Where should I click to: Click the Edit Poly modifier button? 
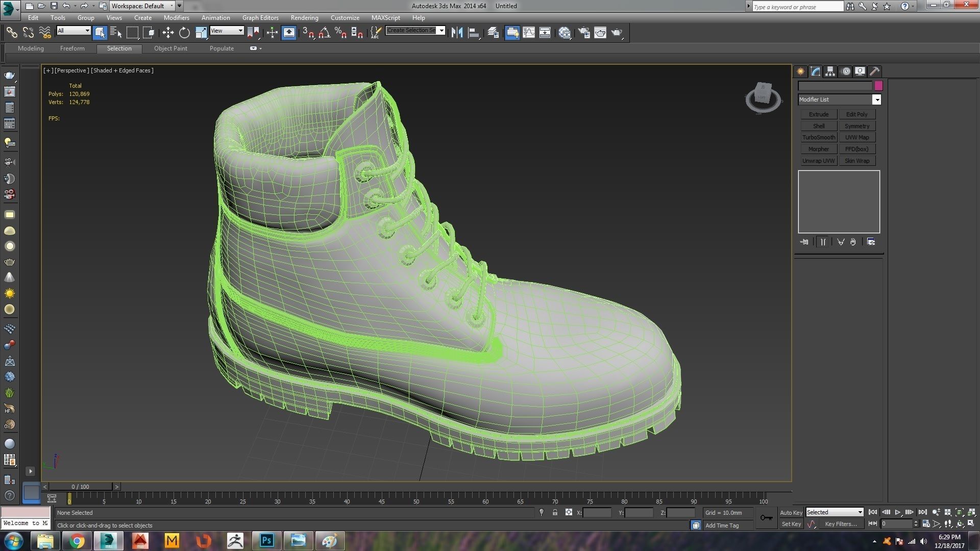point(856,114)
